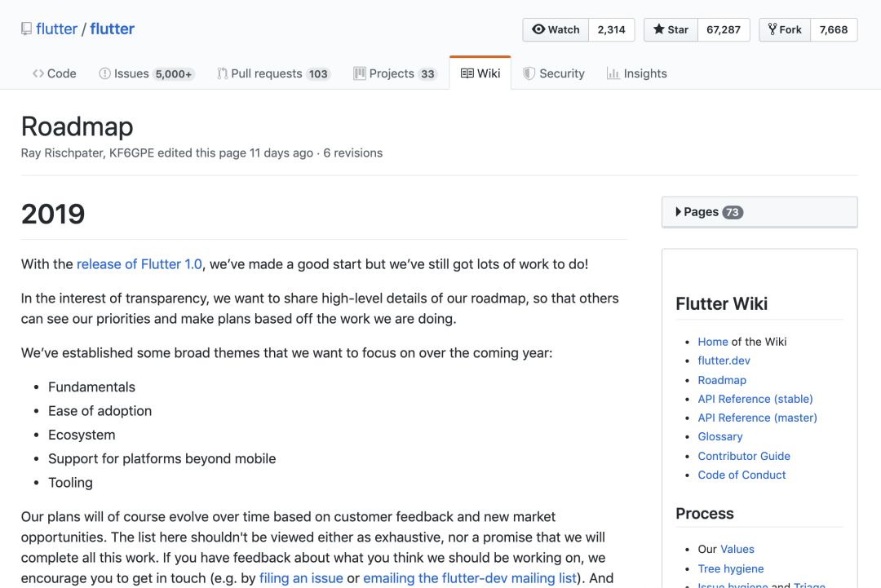Expand the Pages 73 list
This screenshot has width=881, height=588.
[x=759, y=212]
